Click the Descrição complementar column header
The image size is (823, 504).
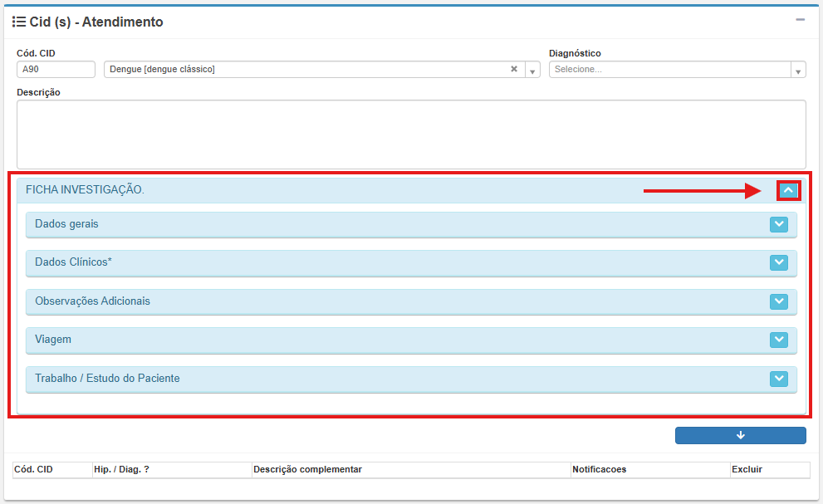tap(307, 470)
